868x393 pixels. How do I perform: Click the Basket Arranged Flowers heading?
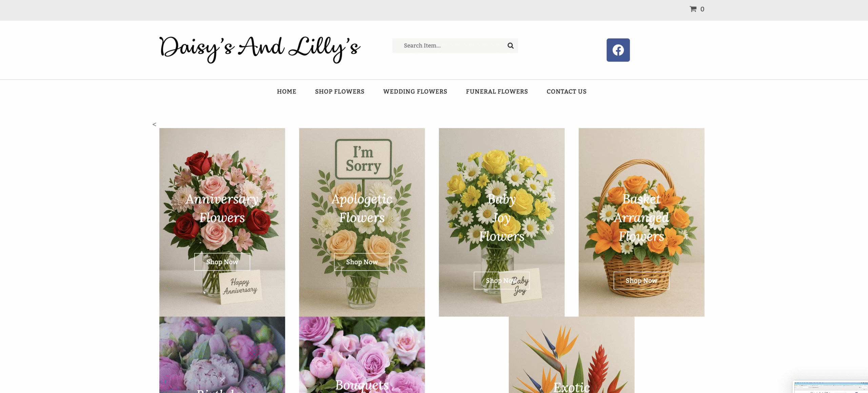point(641,218)
